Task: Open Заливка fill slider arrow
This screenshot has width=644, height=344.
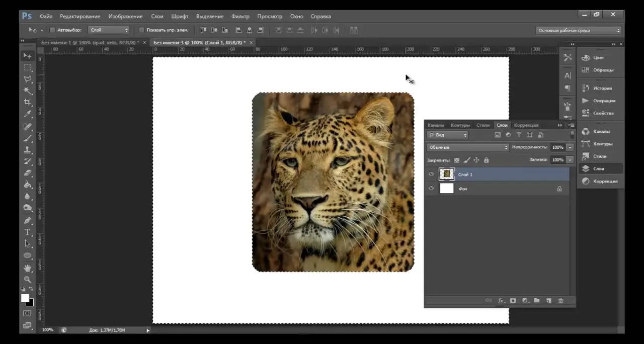Action: click(x=570, y=160)
